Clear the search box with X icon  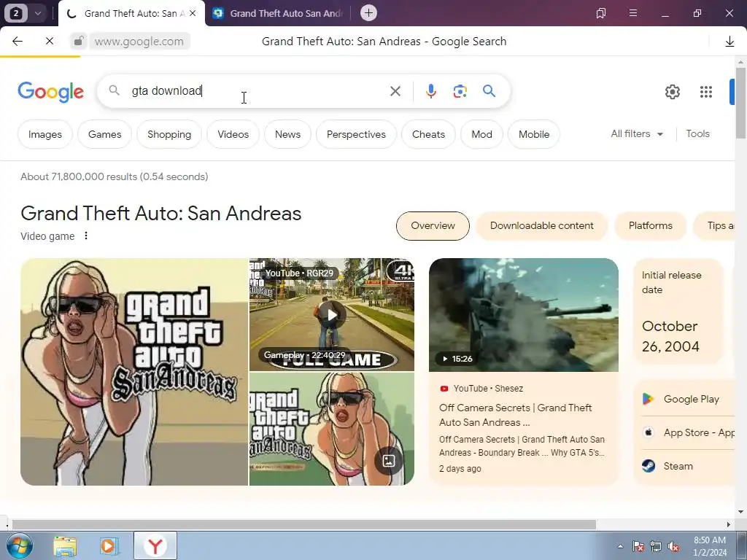395,91
